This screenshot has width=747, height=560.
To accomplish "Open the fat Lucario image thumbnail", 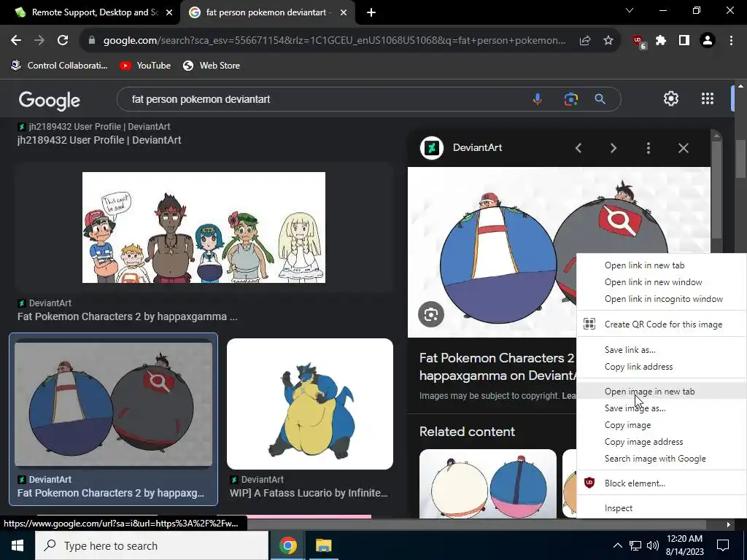I will [310, 404].
